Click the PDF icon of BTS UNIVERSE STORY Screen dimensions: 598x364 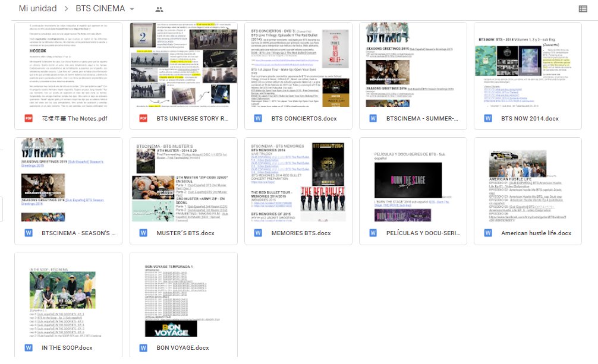point(143,119)
